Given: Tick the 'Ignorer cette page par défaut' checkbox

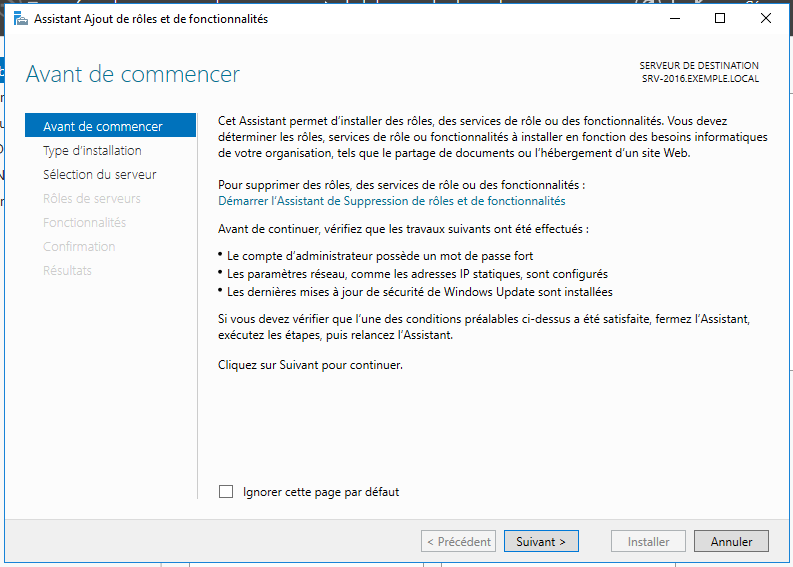Looking at the screenshot, I should point(226,492).
